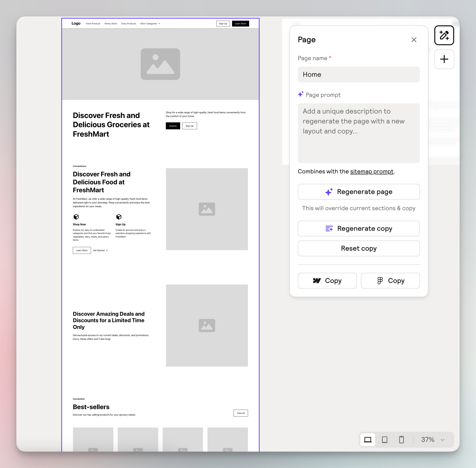Switch to mobile preview mode
Image resolution: width=476 pixels, height=468 pixels.
coord(401,439)
